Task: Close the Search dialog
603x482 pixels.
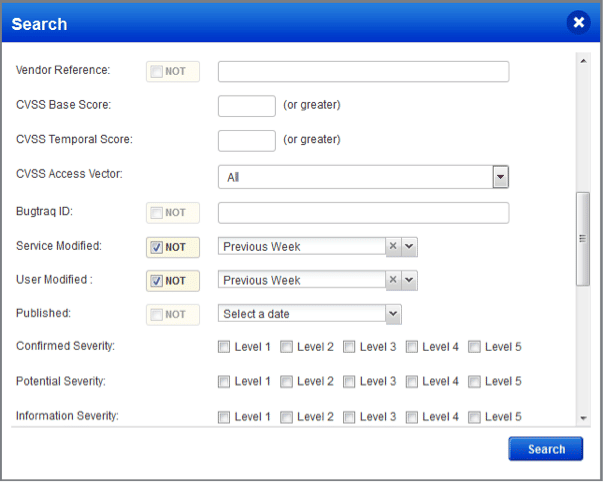Action: [578, 23]
